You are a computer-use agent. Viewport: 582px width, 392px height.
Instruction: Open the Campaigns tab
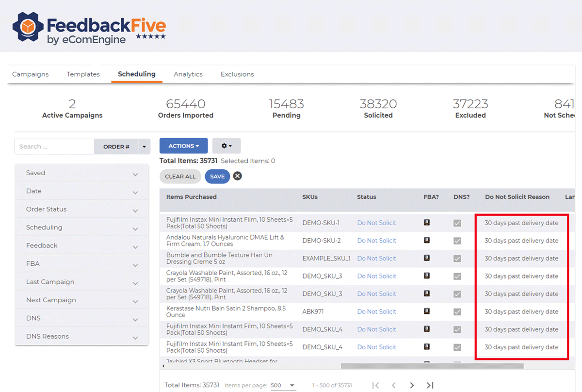coord(30,74)
